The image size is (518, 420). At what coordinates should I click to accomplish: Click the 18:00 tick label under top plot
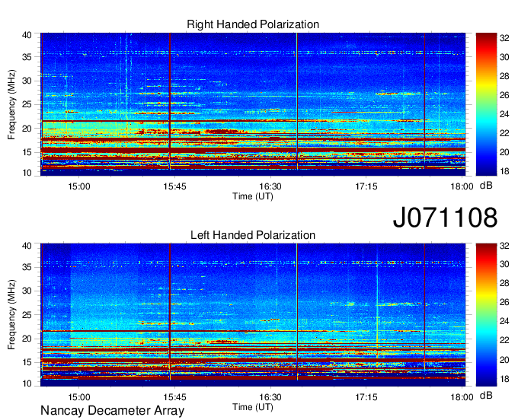(462, 186)
